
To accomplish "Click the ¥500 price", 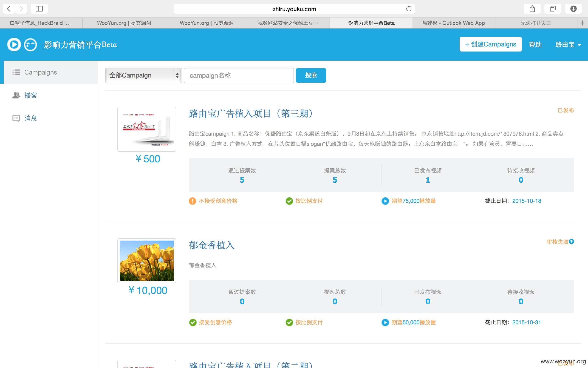I will tap(148, 159).
